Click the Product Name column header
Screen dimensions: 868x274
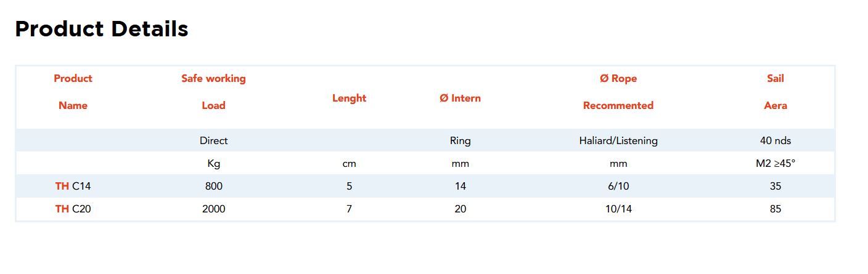pyautogui.click(x=73, y=92)
